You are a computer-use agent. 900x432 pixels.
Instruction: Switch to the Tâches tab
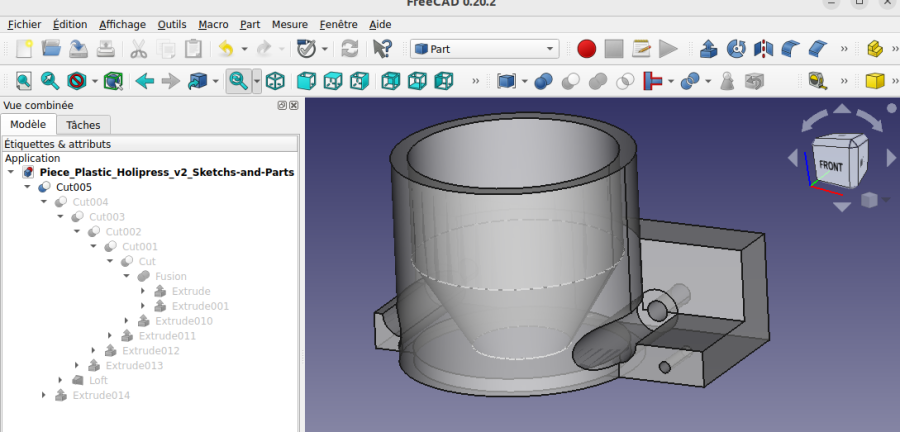[x=82, y=125]
